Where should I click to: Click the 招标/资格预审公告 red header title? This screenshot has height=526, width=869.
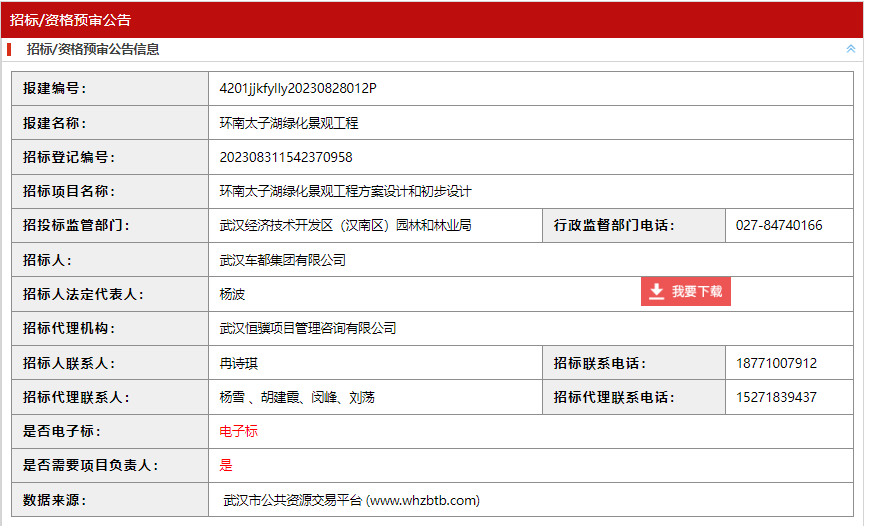click(x=70, y=20)
